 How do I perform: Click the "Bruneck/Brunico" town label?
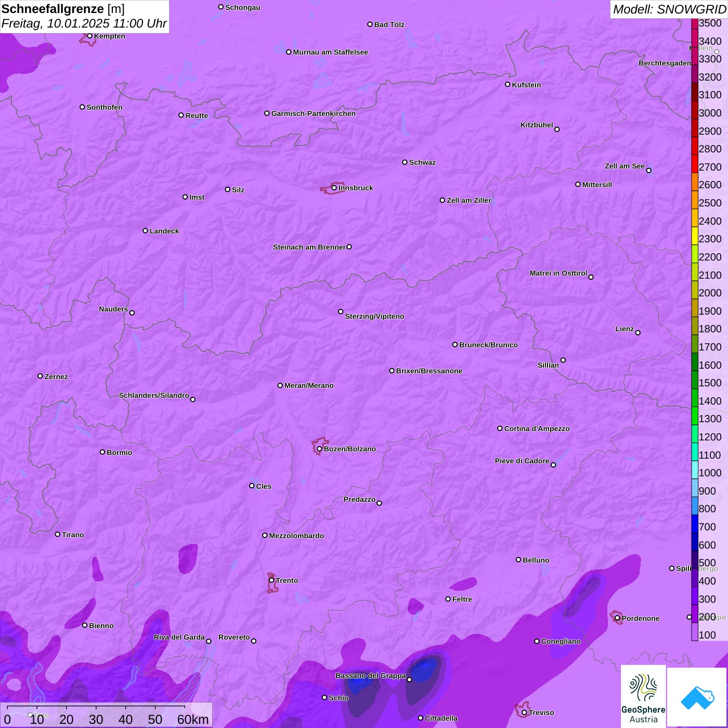click(488, 345)
